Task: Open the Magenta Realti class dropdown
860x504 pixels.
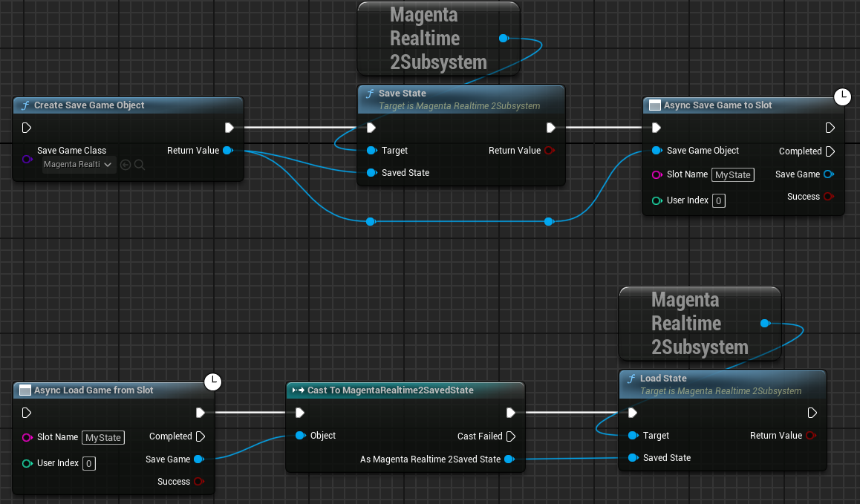Action: [x=79, y=165]
